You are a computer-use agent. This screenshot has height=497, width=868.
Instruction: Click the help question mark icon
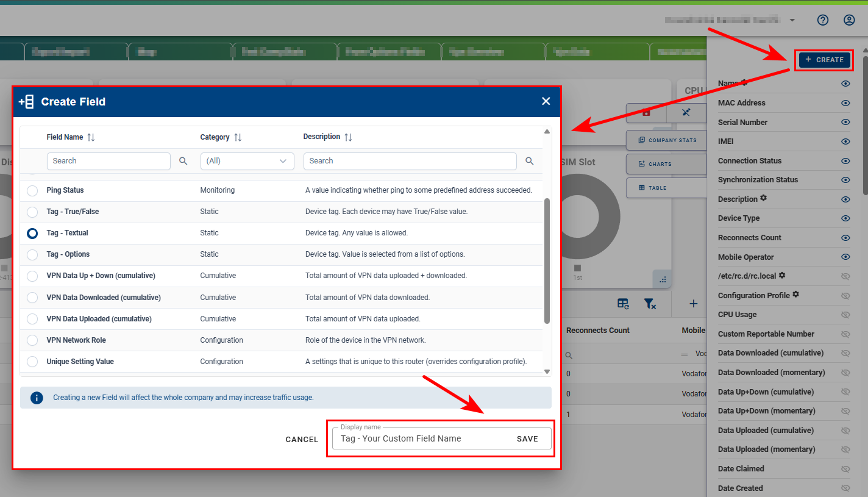point(822,20)
